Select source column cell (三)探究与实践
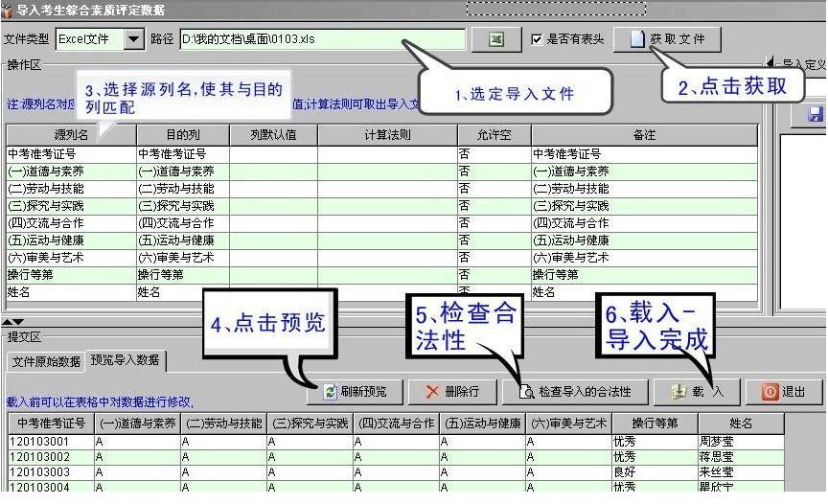The image size is (828, 504). [71, 206]
